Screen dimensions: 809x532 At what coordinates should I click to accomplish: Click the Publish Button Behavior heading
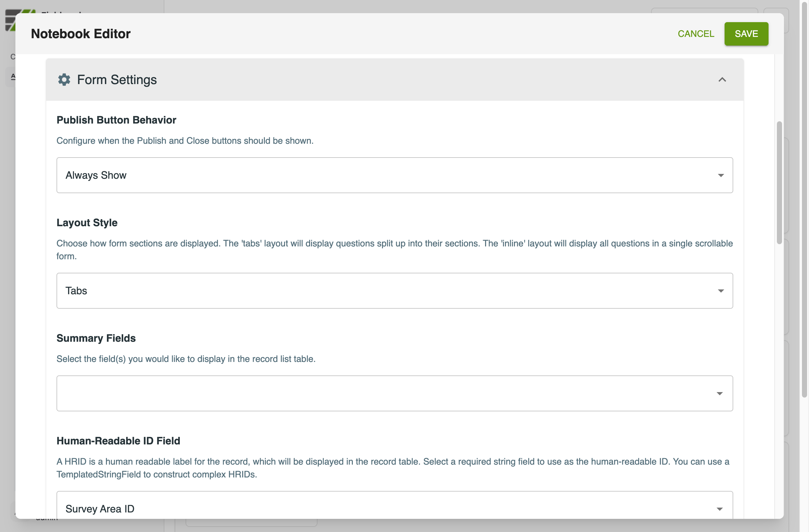click(x=116, y=120)
